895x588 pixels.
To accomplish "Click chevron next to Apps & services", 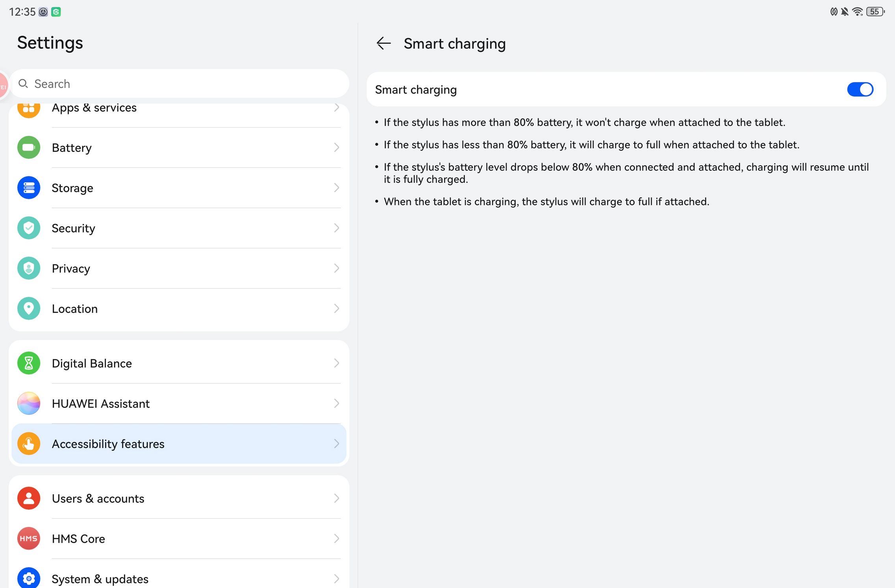I will click(x=336, y=108).
